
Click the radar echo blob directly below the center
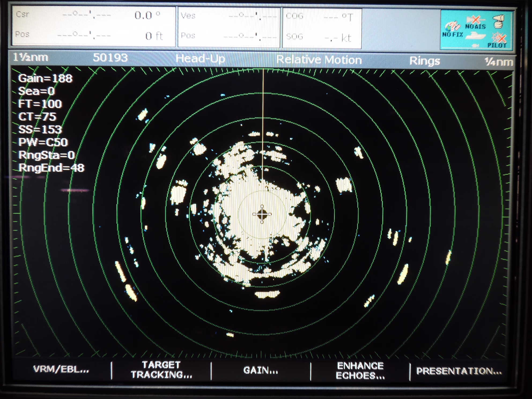point(267,294)
